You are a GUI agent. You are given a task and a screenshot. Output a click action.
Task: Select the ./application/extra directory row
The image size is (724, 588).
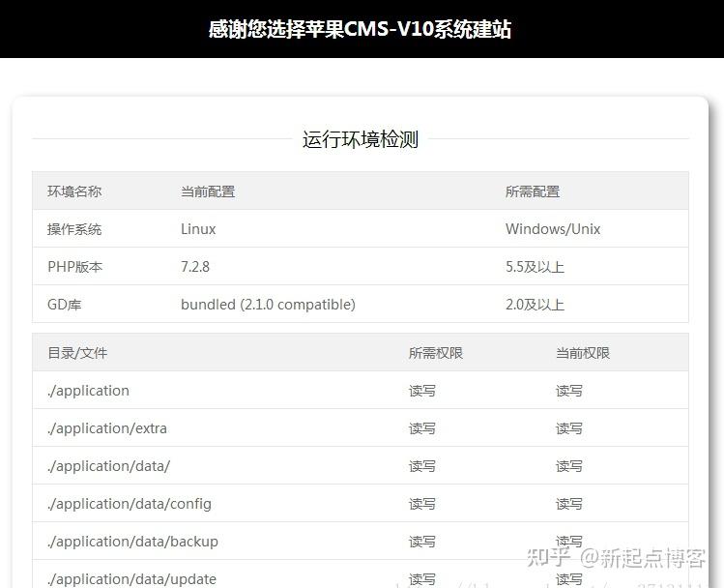[x=361, y=427]
